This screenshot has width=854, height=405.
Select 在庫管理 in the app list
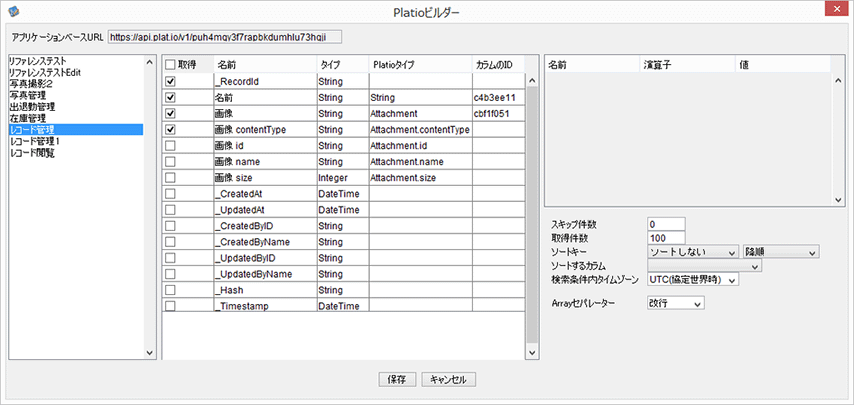pyautogui.click(x=76, y=118)
